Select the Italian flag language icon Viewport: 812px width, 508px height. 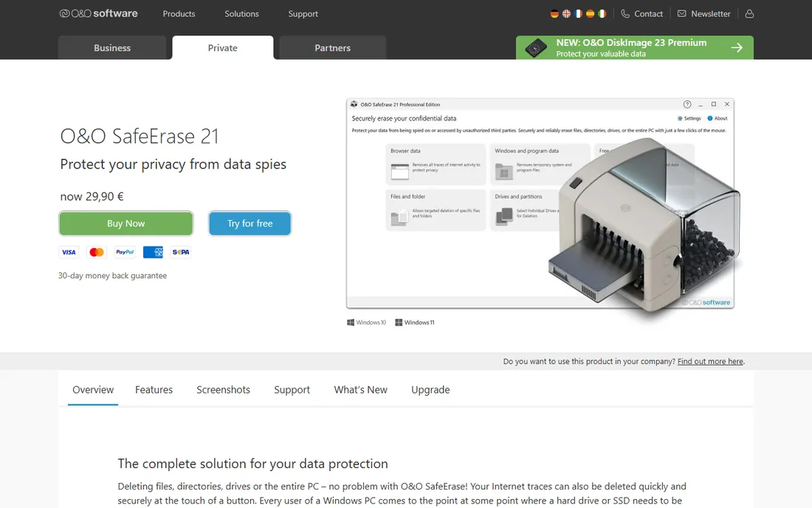pyautogui.click(x=602, y=14)
